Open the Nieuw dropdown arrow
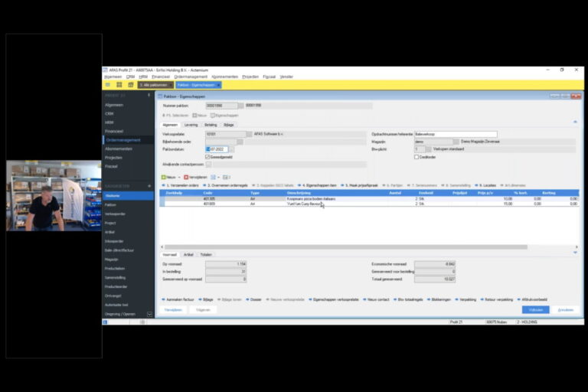Image resolution: width=588 pixels, height=392 pixels. pyautogui.click(x=179, y=177)
